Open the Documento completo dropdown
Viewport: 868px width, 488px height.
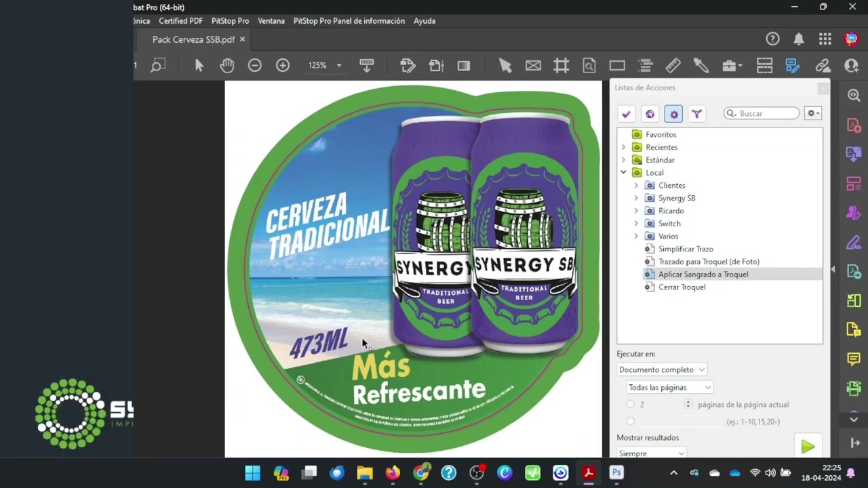pyautogui.click(x=662, y=369)
